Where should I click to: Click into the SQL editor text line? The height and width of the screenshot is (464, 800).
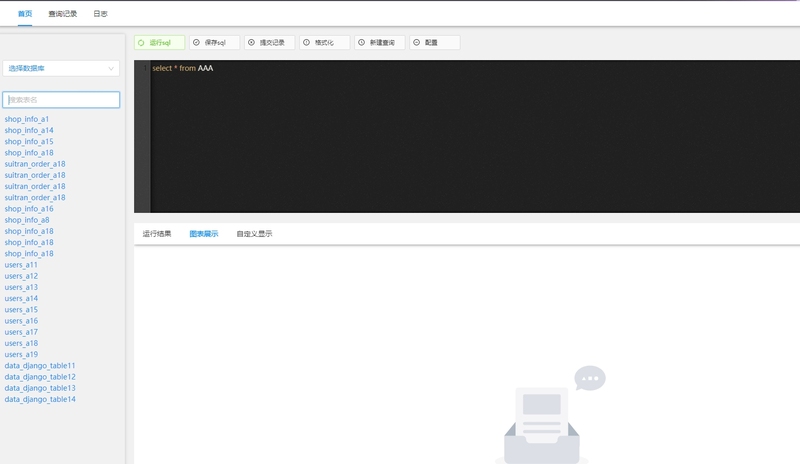point(183,68)
